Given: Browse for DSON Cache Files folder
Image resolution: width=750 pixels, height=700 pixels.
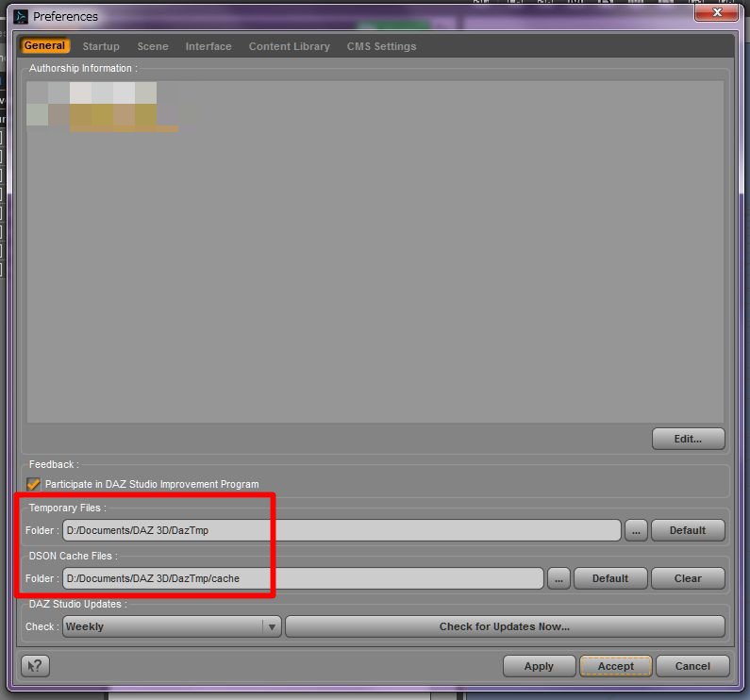Looking at the screenshot, I should coord(558,578).
